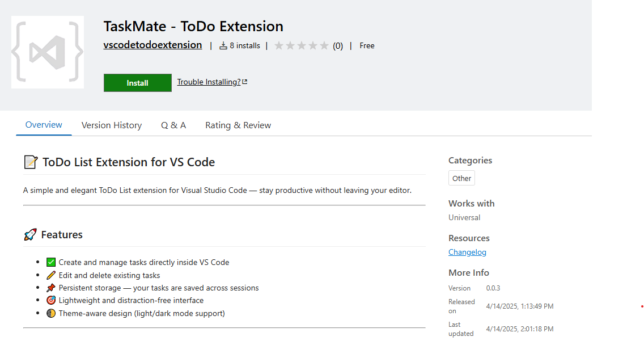The height and width of the screenshot is (341, 644).
Task: Click the memo emoji beside ToDo List heading
Action: [x=31, y=162]
